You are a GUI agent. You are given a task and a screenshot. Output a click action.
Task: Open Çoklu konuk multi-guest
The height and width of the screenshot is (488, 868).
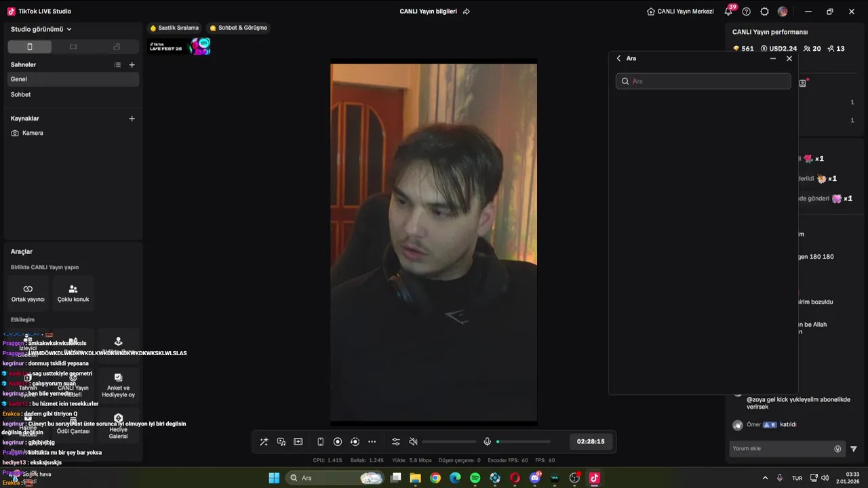tap(73, 293)
